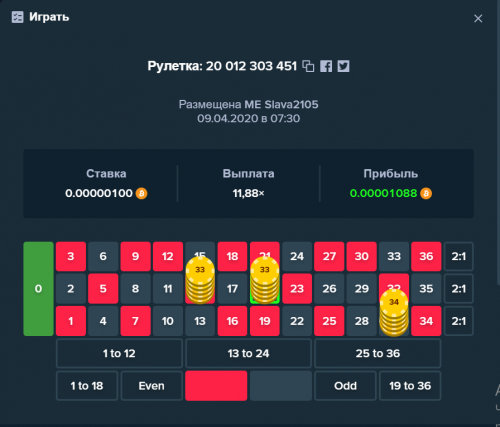The width and height of the screenshot is (500, 427).
Task: Choose the 13 to 24 dozen
Action: pyautogui.click(x=248, y=353)
